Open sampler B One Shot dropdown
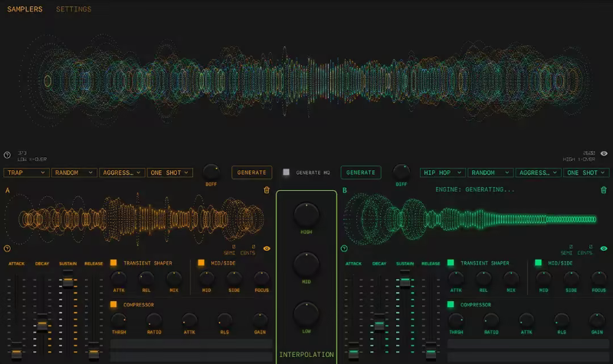The height and width of the screenshot is (364, 613). [x=586, y=172]
